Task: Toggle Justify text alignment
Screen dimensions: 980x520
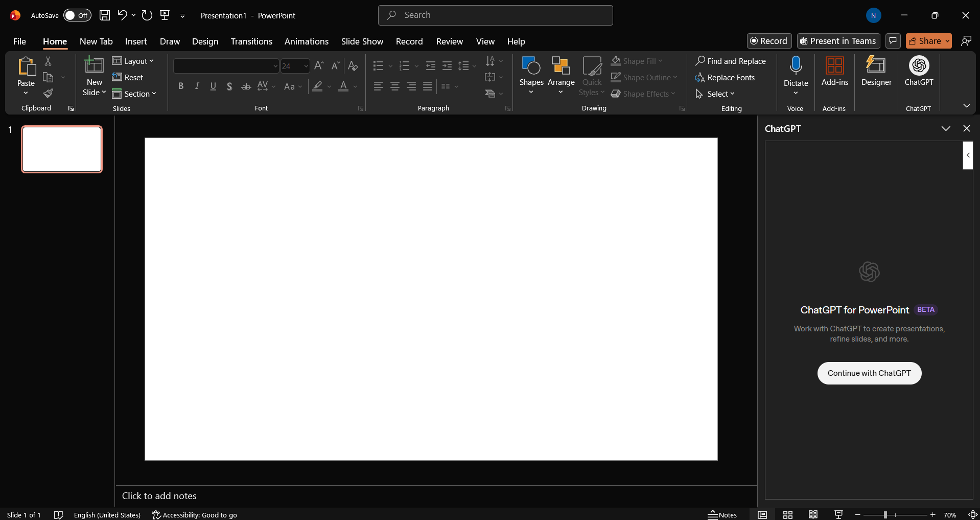Action: 428,86
